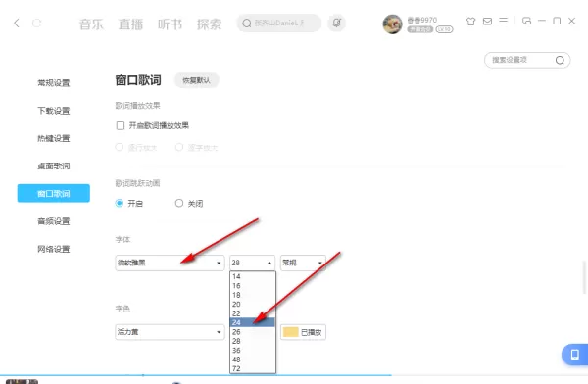Start listen-to-identify song icon
The width and height of the screenshot is (588, 384).
click(x=337, y=23)
